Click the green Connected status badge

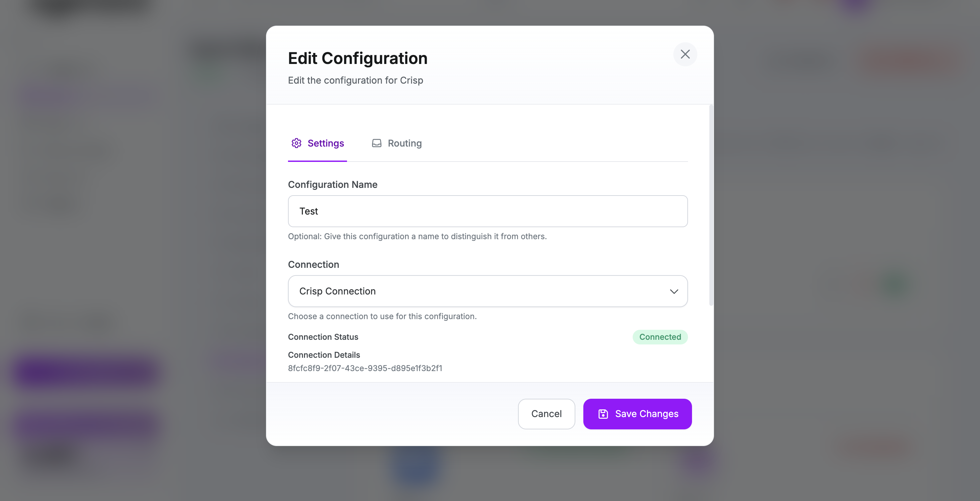click(x=660, y=337)
